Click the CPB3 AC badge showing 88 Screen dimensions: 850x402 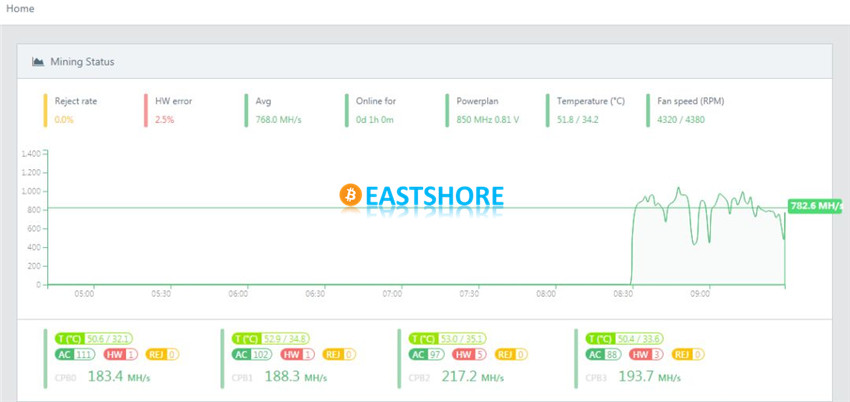[604, 354]
